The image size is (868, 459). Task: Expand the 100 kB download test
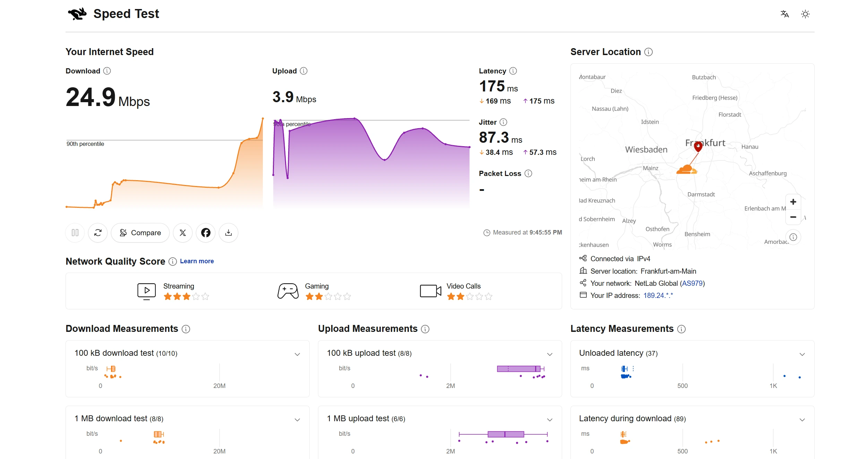click(x=297, y=354)
